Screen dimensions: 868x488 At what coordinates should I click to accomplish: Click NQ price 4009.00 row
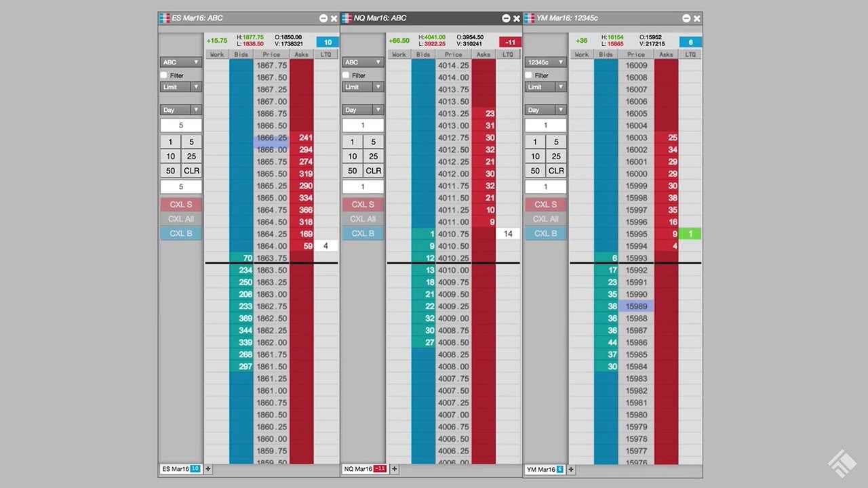[x=454, y=319]
